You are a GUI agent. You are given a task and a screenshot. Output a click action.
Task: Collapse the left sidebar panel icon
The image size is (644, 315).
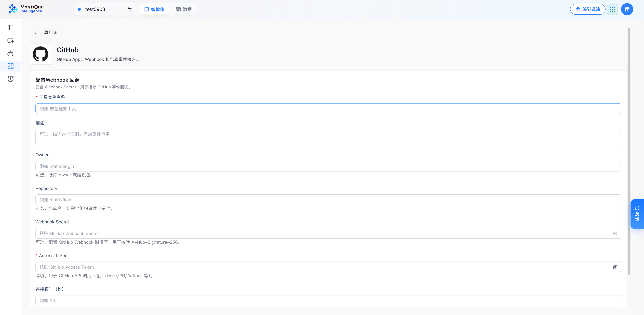[x=10, y=28]
